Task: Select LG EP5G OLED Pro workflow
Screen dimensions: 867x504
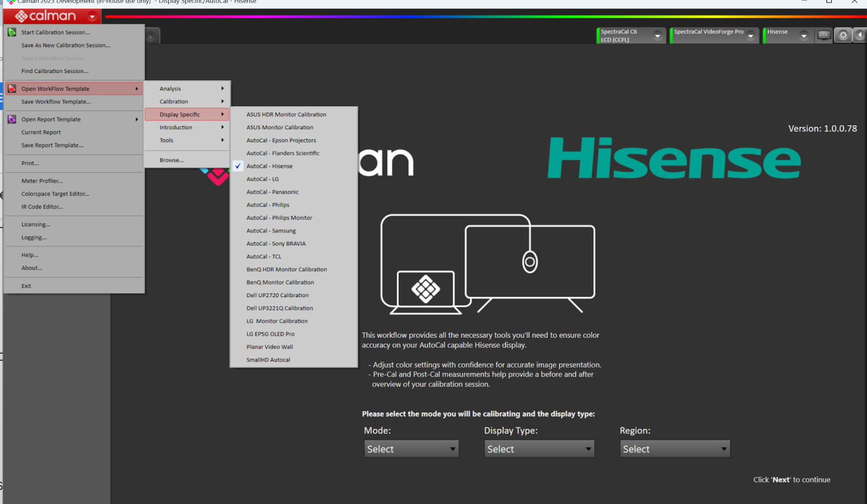Action: [x=294, y=335]
